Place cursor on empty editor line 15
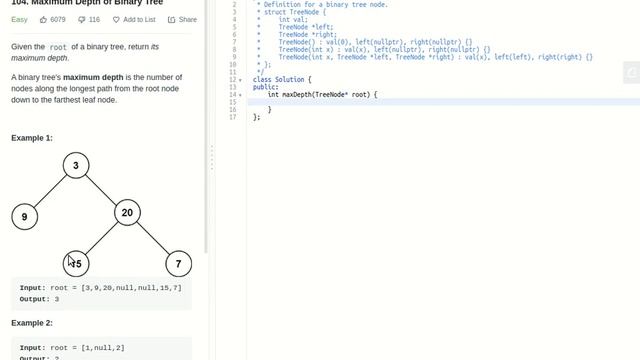 point(444,102)
